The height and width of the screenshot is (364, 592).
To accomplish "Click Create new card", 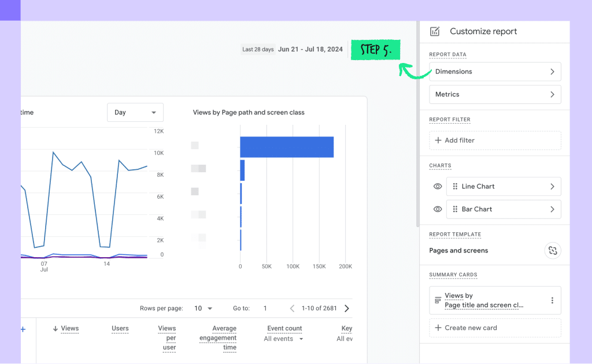I will pyautogui.click(x=495, y=328).
